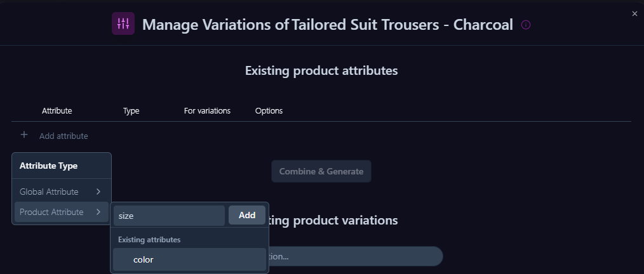Click the Type column header

tap(131, 111)
